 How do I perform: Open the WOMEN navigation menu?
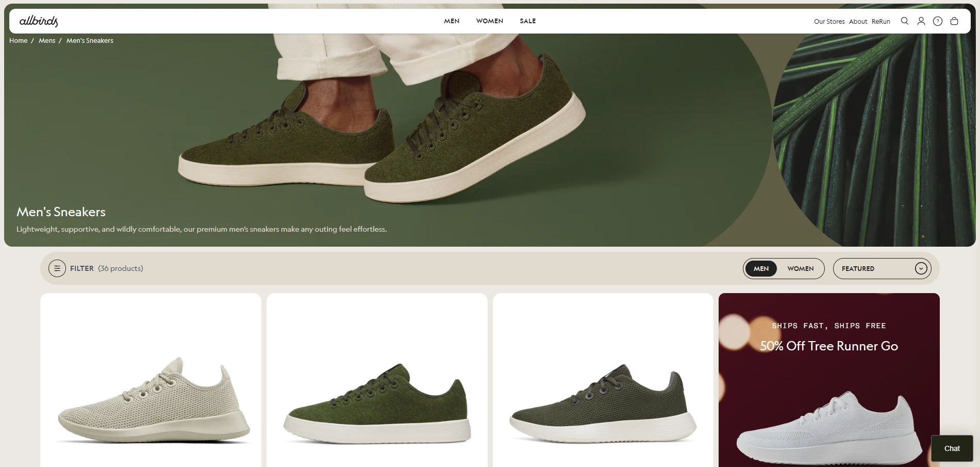pyautogui.click(x=490, y=21)
